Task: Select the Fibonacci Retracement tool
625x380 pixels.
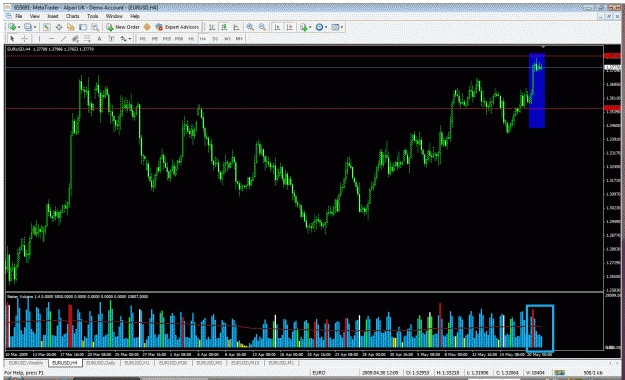Action: (87, 39)
